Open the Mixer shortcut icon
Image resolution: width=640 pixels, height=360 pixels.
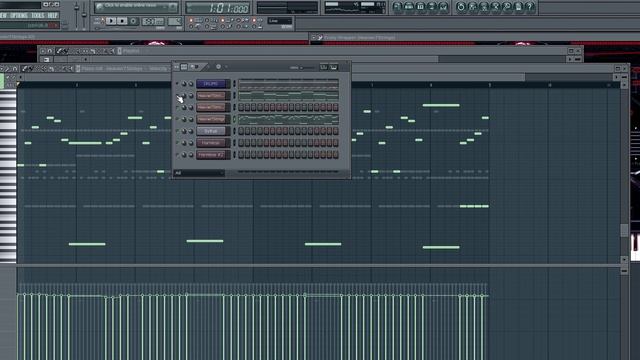443,7
